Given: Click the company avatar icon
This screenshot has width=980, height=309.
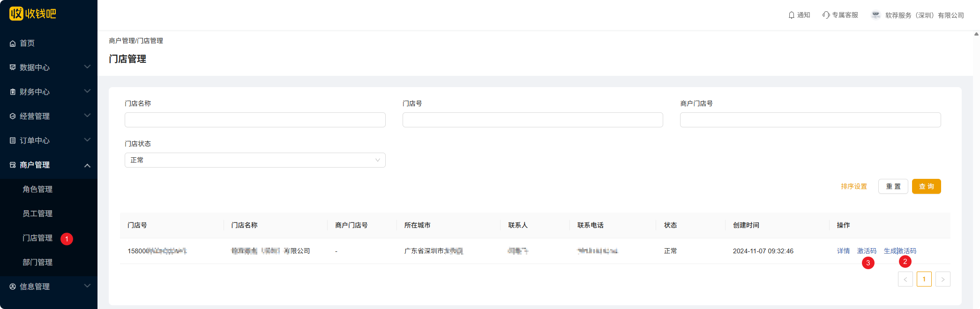Looking at the screenshot, I should click(875, 15).
